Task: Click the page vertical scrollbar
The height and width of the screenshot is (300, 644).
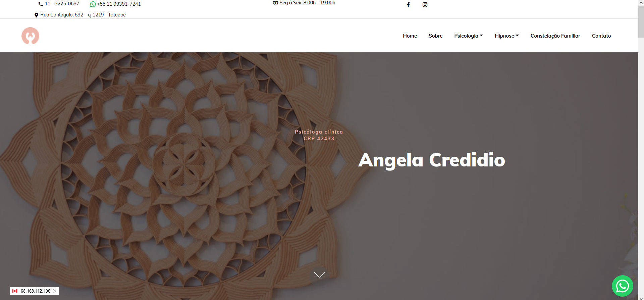Action: [641, 150]
